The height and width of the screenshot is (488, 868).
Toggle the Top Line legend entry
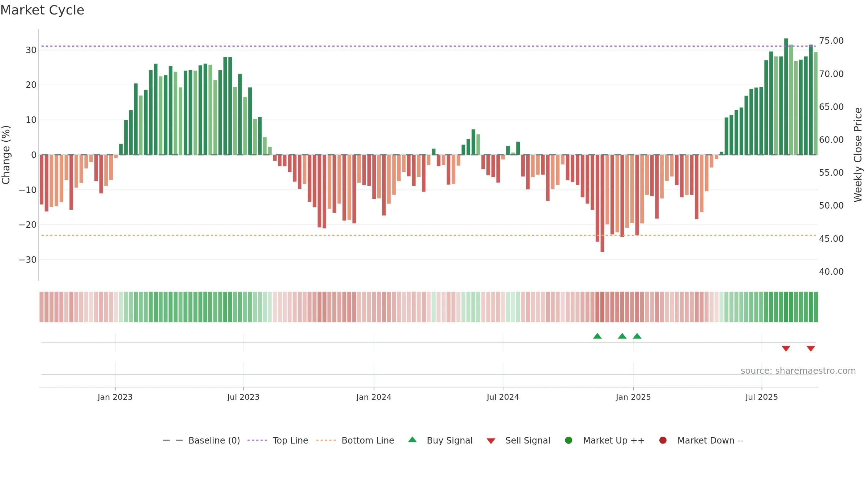click(x=278, y=440)
